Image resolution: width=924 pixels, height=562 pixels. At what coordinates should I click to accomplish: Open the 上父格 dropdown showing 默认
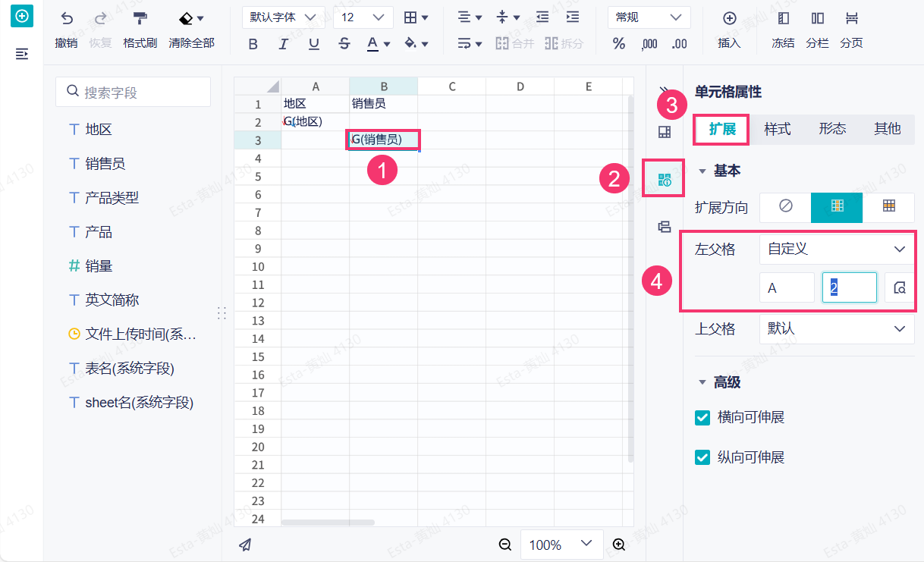tap(837, 329)
